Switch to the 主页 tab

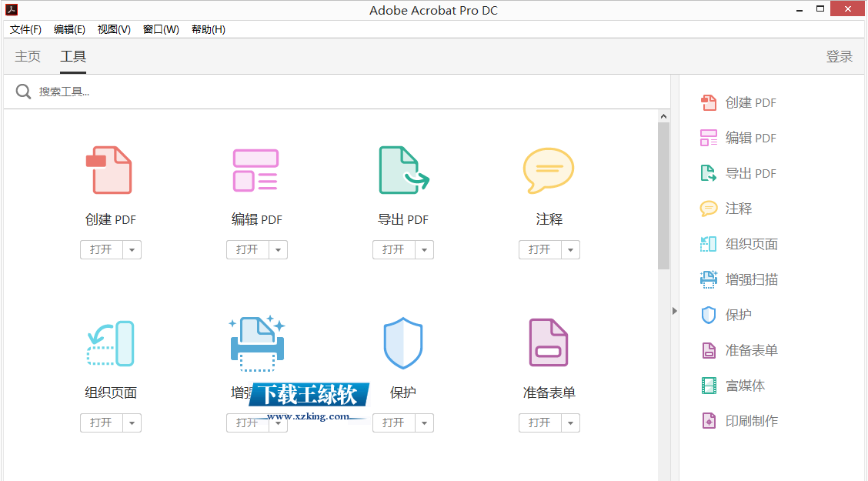(x=28, y=56)
